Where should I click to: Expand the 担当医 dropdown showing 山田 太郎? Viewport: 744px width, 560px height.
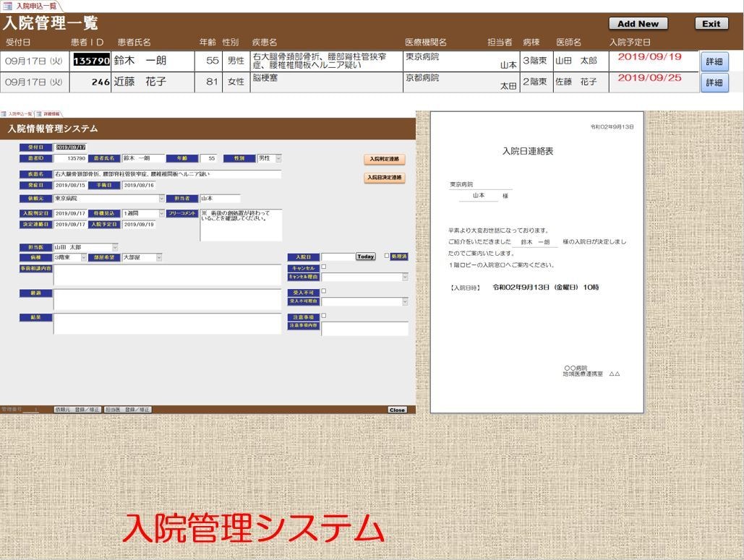coord(115,248)
